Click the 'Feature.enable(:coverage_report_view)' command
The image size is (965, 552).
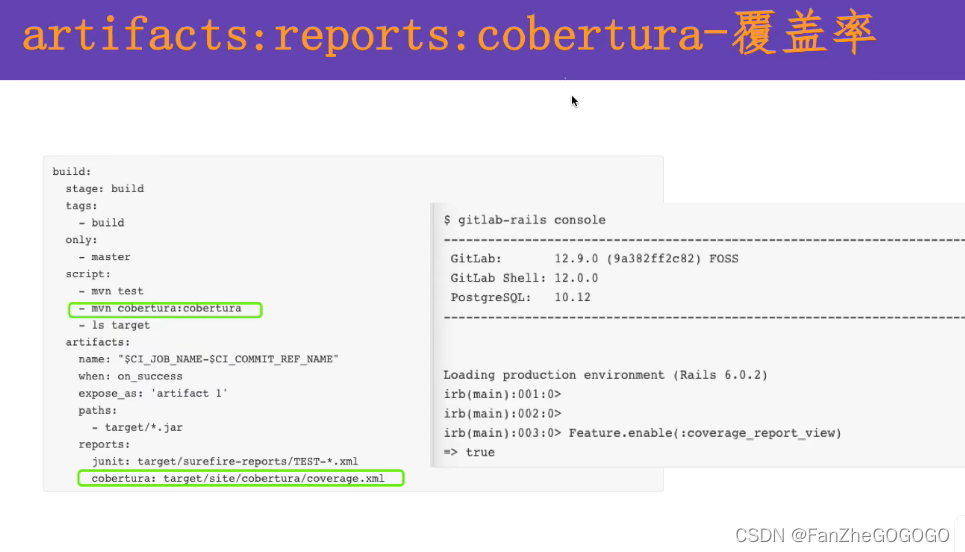pyautogui.click(x=705, y=433)
